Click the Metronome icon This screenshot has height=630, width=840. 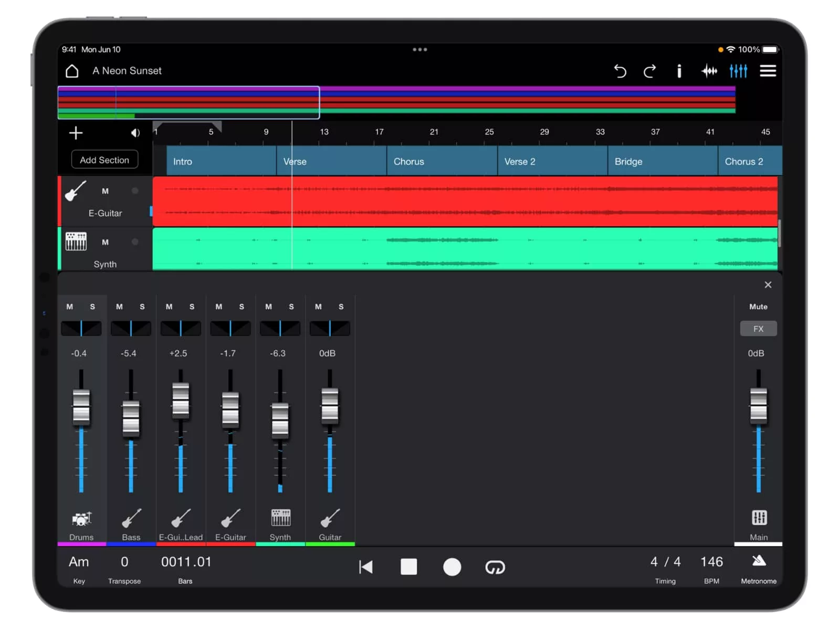[x=759, y=562]
